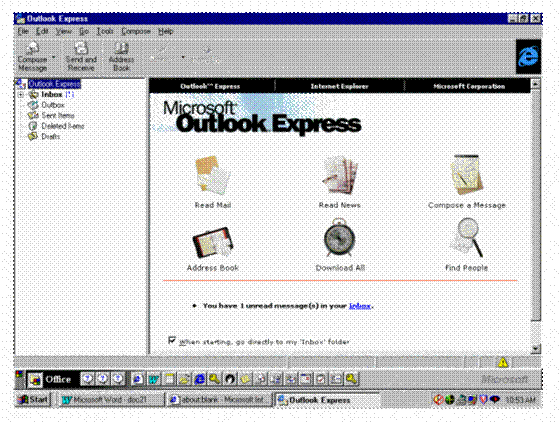Toggle 'go directly to my Inbox folder' checkbox
This screenshot has height=422, width=559.
click(172, 340)
